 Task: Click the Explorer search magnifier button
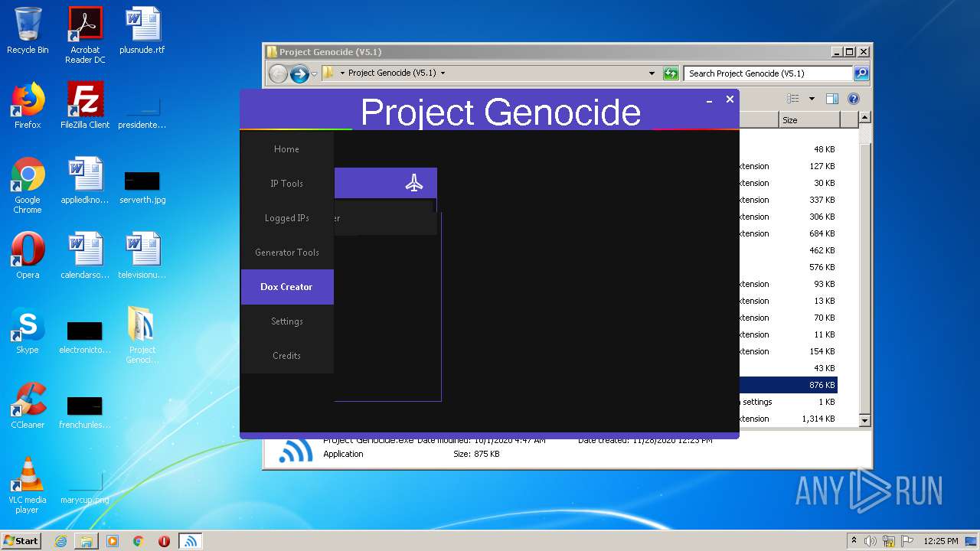(x=861, y=73)
